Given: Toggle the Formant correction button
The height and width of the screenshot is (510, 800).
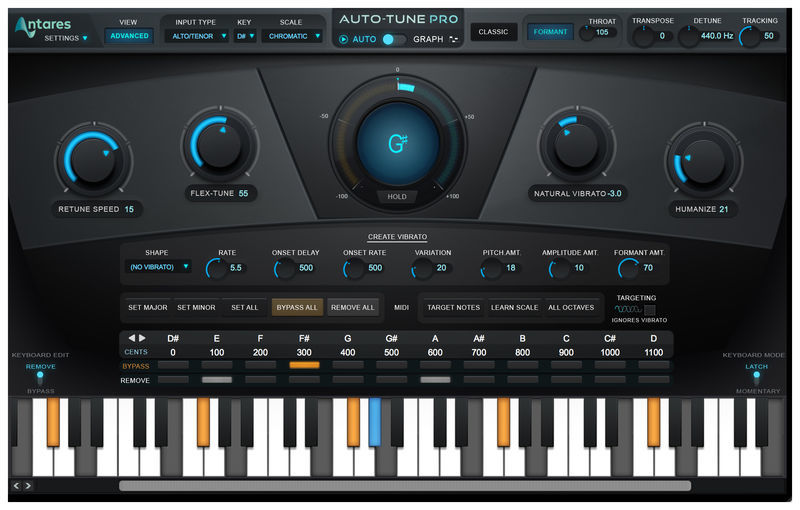Looking at the screenshot, I should 549,32.
